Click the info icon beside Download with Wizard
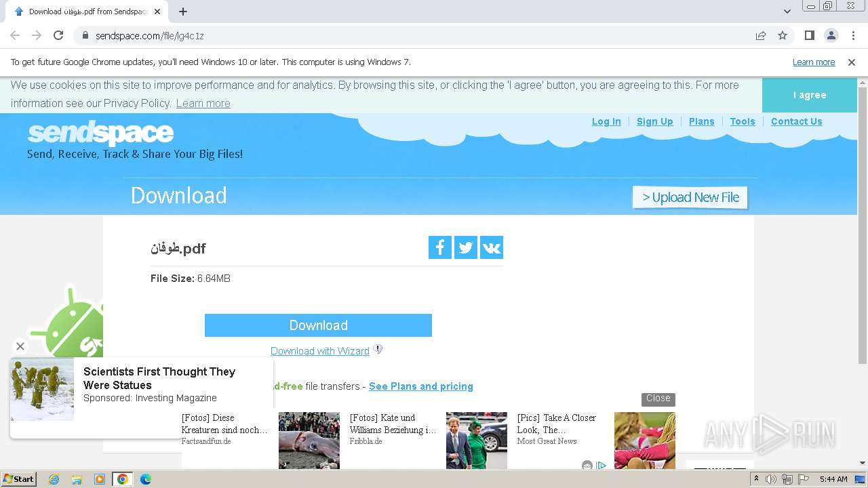Image resolution: width=868 pixels, height=488 pixels. (378, 350)
